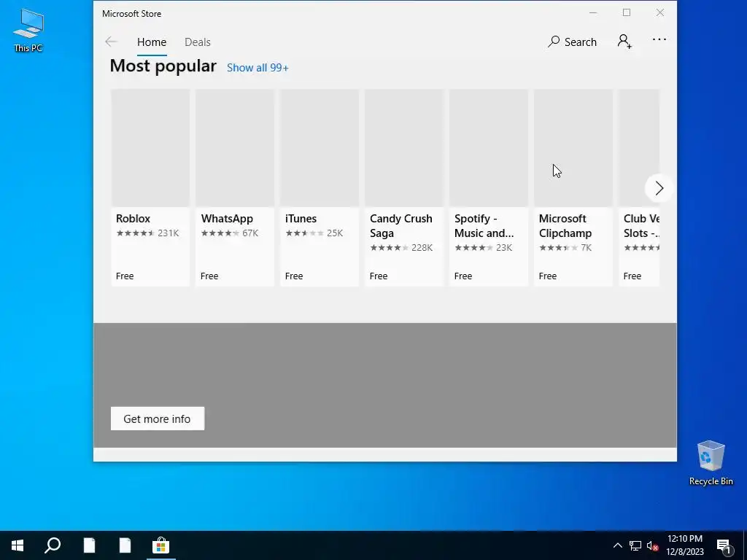The image size is (747, 560).
Task: Click the Free price under Clipchamp
Action: (x=548, y=276)
